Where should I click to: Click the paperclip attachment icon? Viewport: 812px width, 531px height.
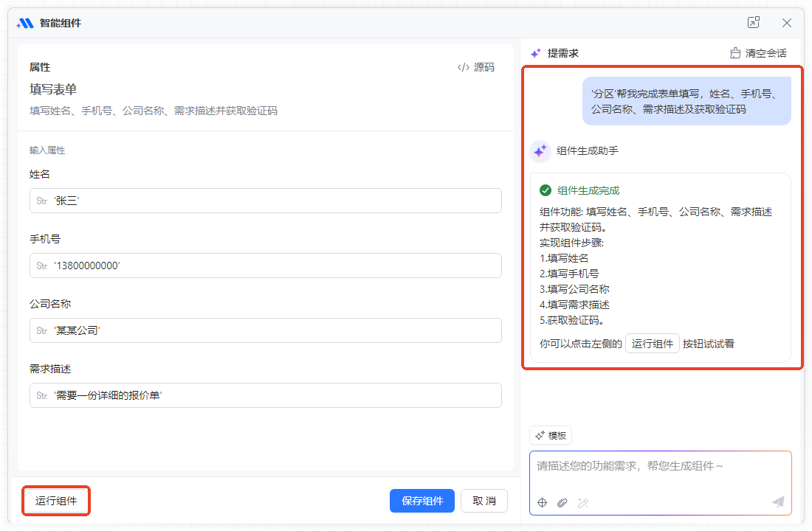562,502
